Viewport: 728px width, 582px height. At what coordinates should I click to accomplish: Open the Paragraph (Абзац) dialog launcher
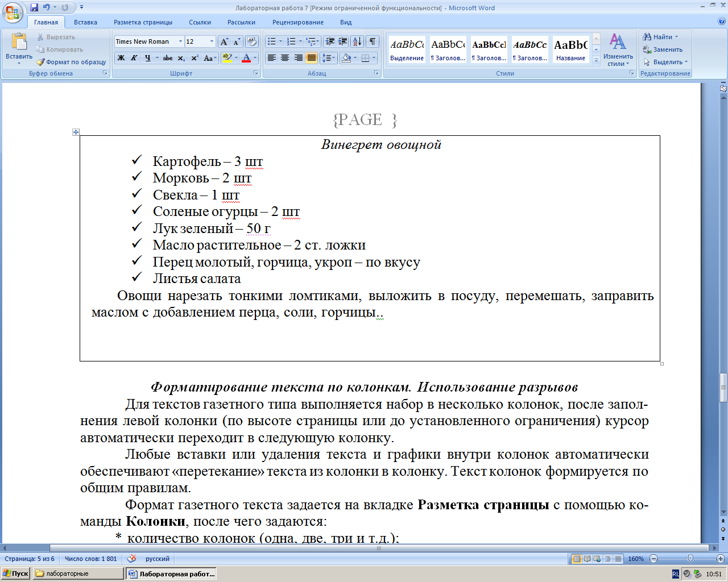[377, 73]
